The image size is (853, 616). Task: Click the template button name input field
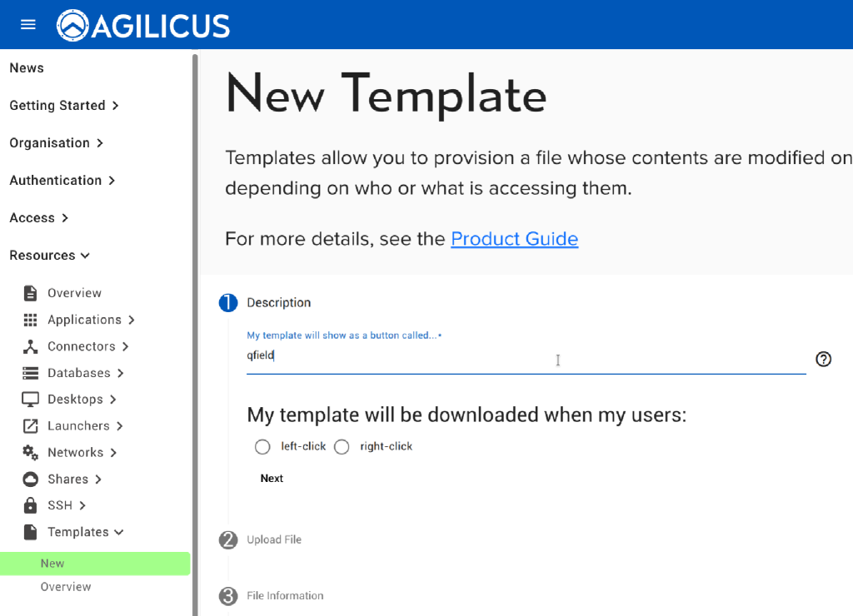(525, 356)
